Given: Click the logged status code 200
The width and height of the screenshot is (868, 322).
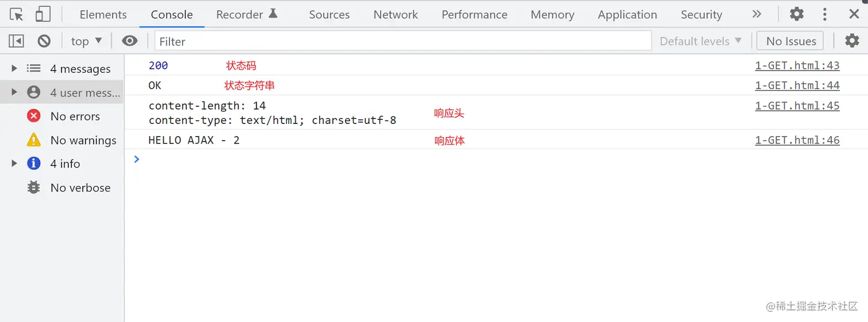Looking at the screenshot, I should pyautogui.click(x=158, y=65).
